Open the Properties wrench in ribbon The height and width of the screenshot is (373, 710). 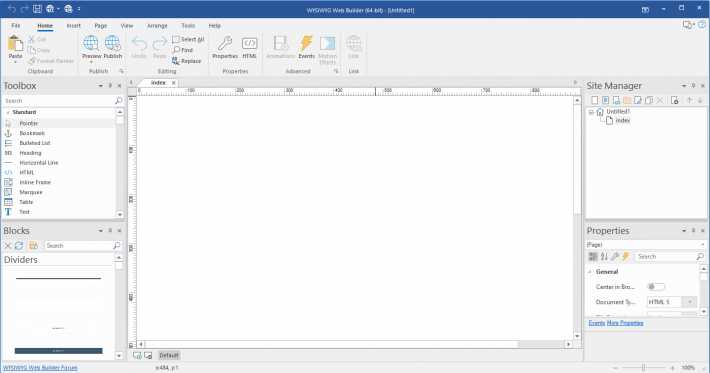225,43
